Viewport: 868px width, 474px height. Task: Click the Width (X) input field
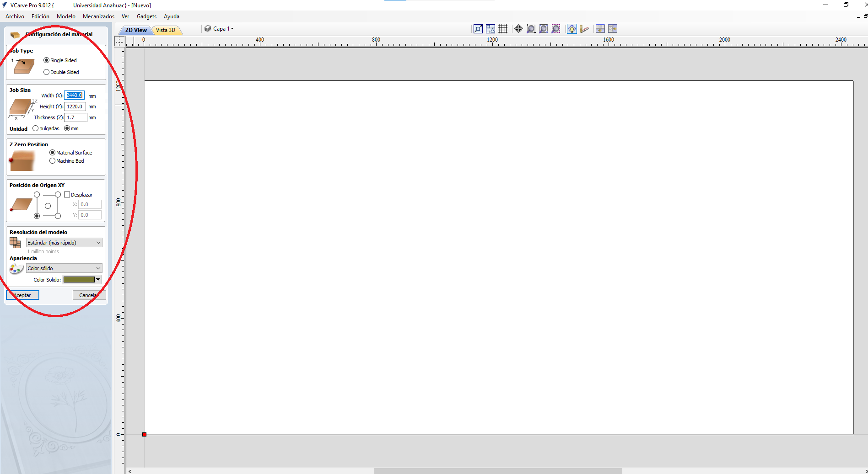[74, 95]
